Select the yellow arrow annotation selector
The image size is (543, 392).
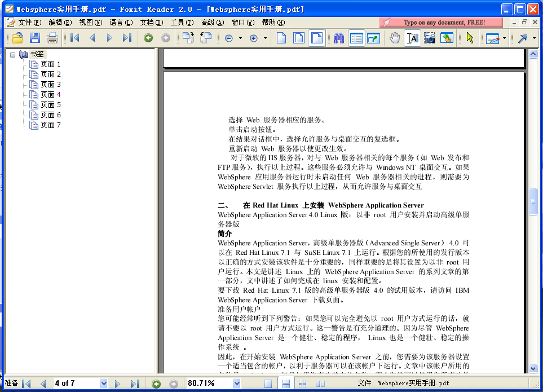470,38
